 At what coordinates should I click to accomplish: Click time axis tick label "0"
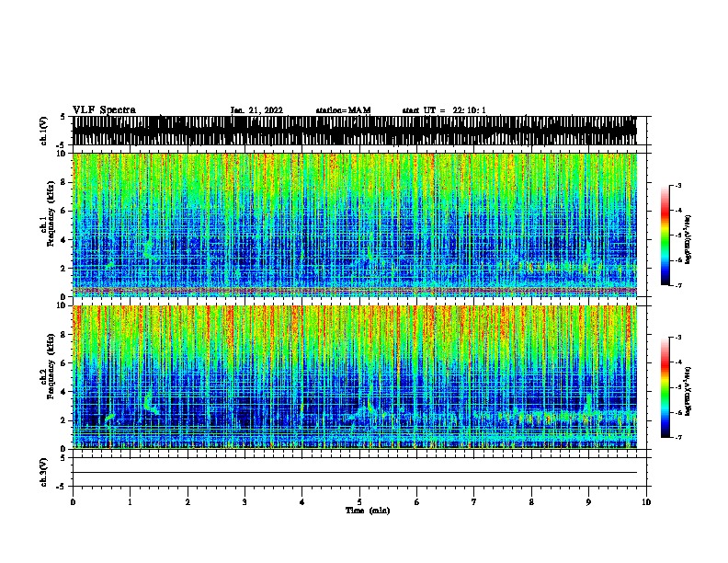[x=73, y=502]
